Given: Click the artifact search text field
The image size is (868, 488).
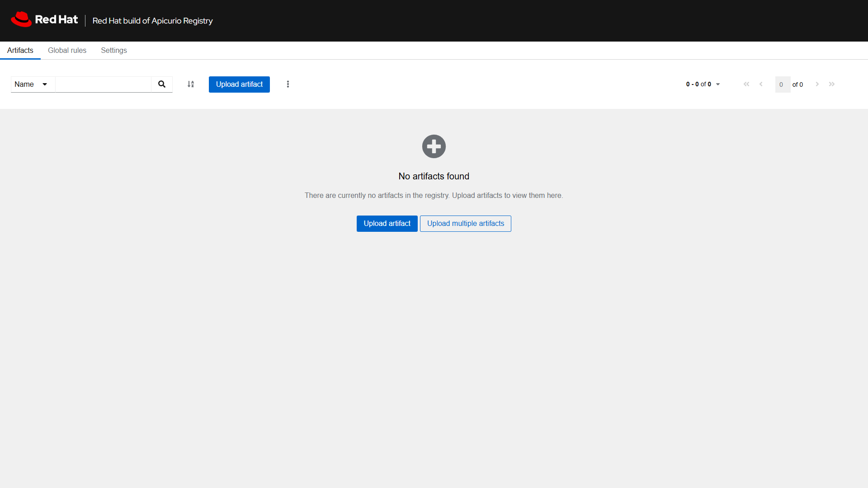Looking at the screenshot, I should point(104,84).
